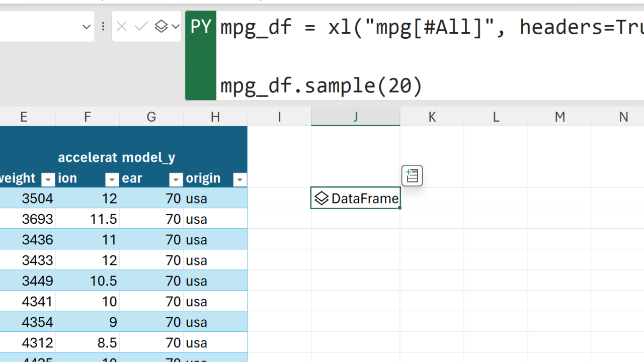The height and width of the screenshot is (362, 644).
Task: Select the weight cell 4312
Action: coord(28,342)
